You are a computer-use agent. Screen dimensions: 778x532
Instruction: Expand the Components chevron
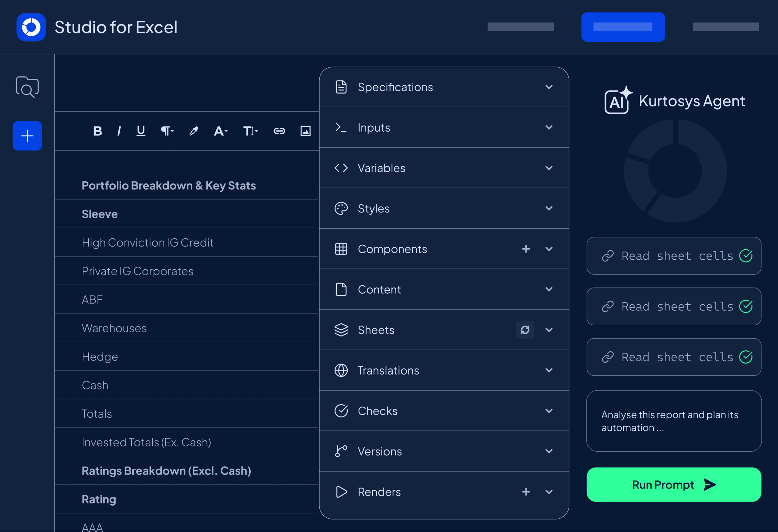coord(549,249)
